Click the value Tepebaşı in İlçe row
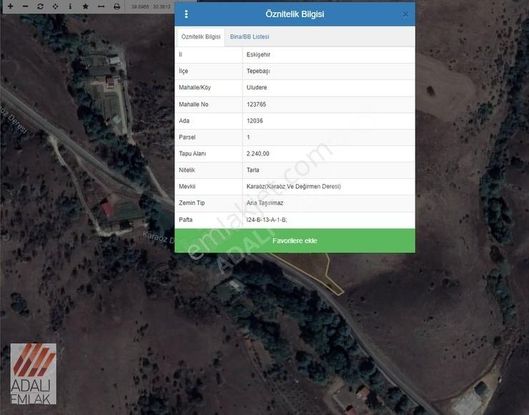Image resolution: width=529 pixels, height=415 pixels. pos(258,71)
